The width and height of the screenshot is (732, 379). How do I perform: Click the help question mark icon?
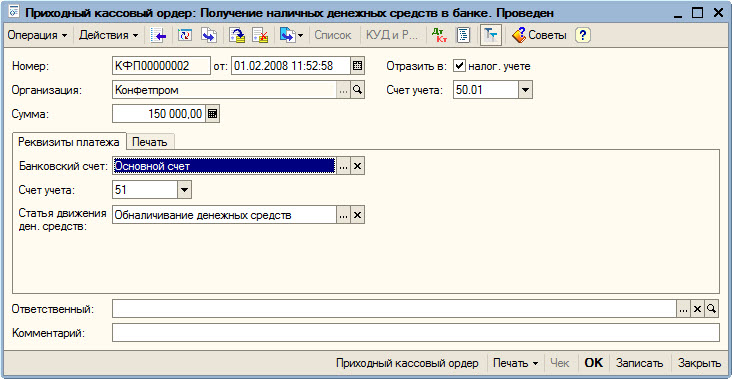click(583, 35)
